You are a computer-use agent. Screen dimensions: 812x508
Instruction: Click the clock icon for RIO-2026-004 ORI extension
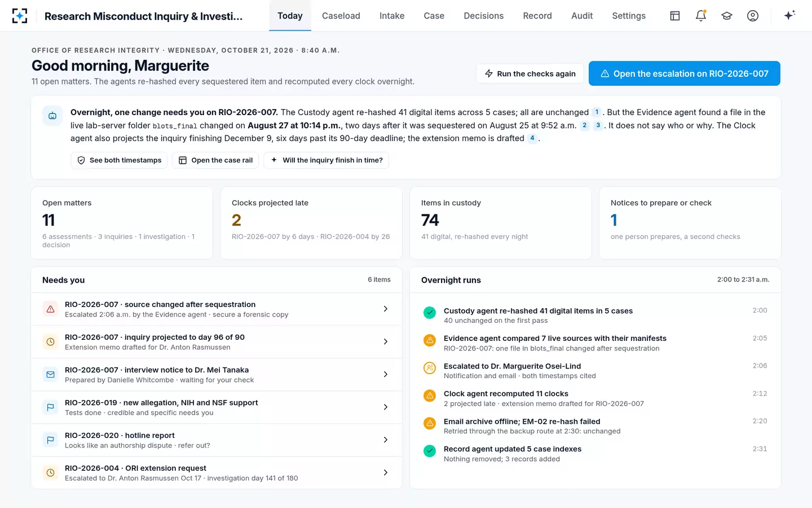51,473
